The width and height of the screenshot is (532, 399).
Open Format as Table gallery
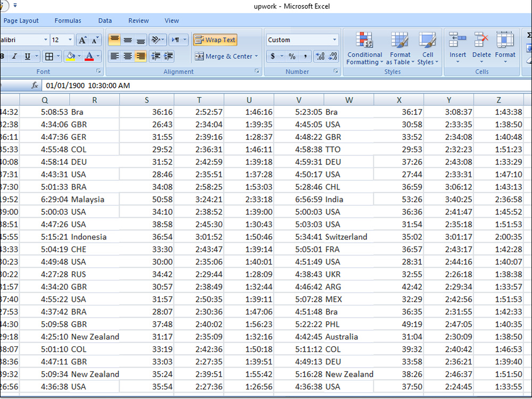400,48
